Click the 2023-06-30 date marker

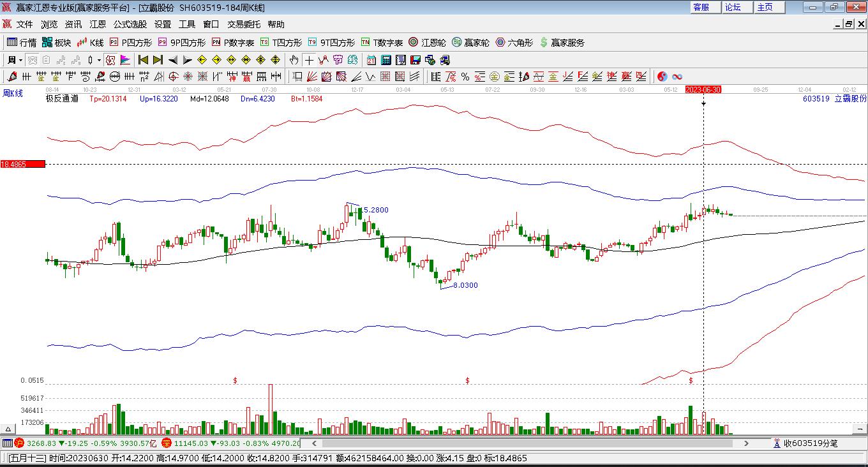click(x=703, y=90)
